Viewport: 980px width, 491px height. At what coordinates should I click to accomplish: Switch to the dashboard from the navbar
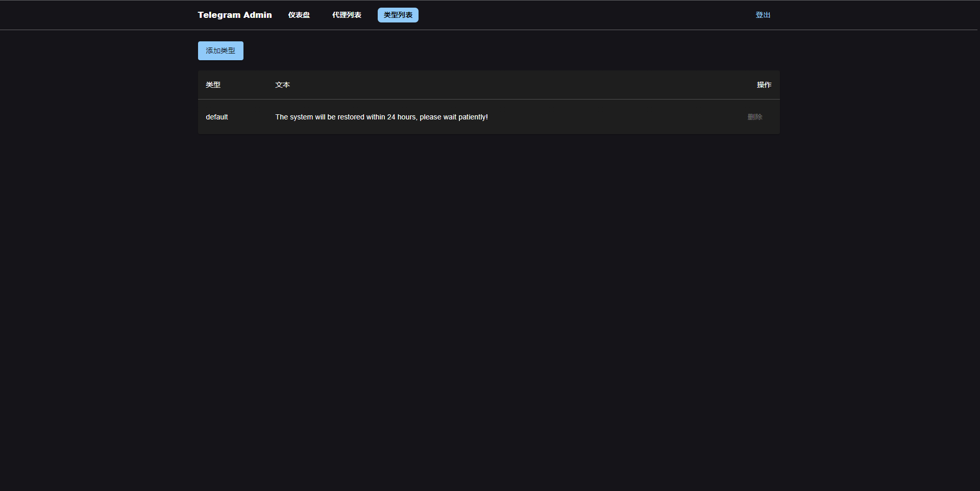click(x=299, y=15)
